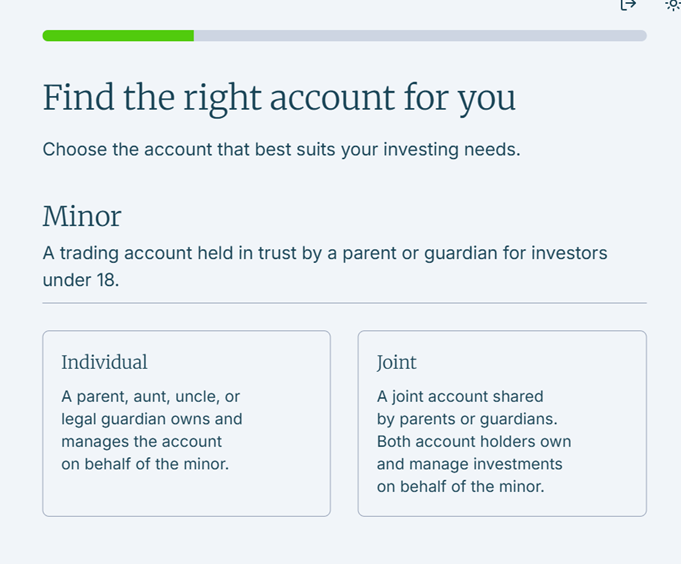Click "on behalf of the minor" in Individual card
The image size is (681, 564).
point(145,464)
